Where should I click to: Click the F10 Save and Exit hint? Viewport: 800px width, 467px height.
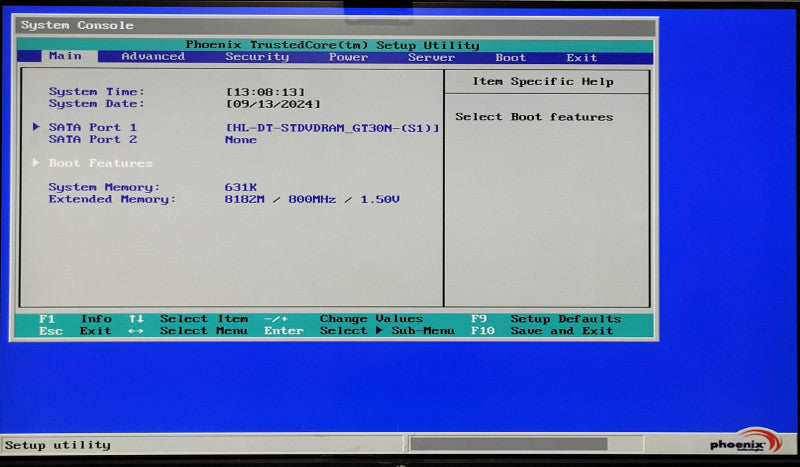(542, 331)
